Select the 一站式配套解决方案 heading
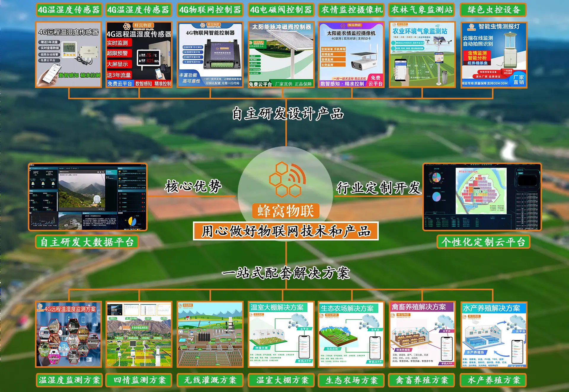This screenshot has width=569, height=392. click(x=286, y=273)
